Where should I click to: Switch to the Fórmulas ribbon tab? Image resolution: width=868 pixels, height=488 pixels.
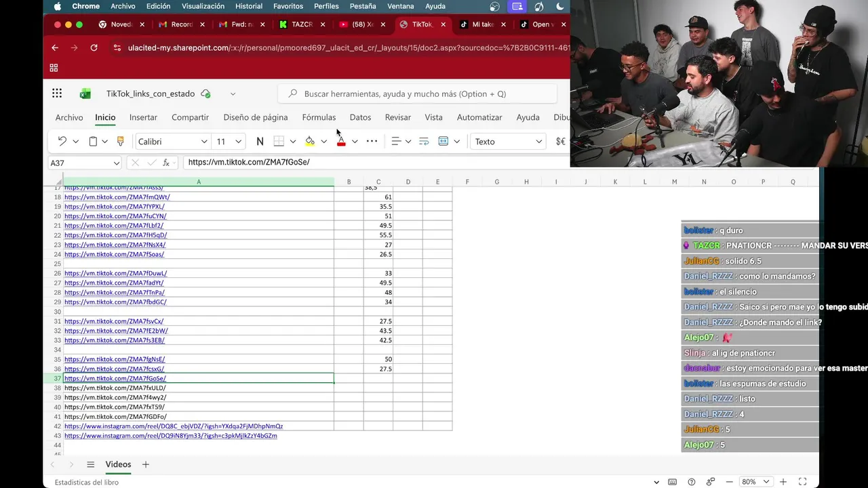pyautogui.click(x=319, y=117)
